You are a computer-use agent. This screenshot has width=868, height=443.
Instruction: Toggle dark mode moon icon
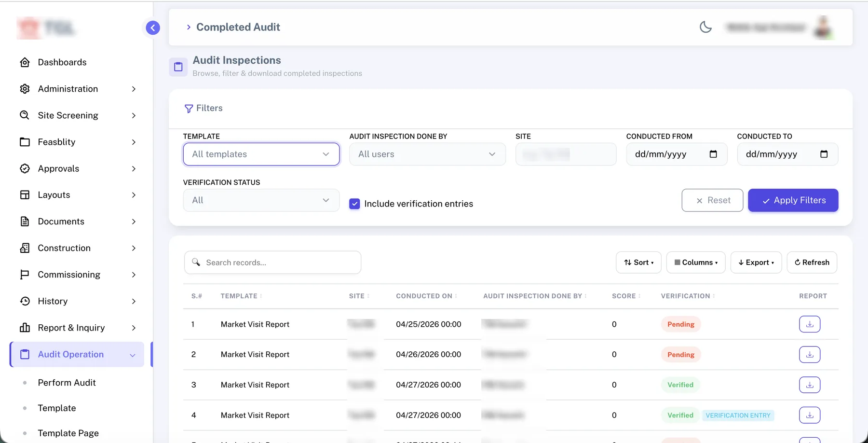click(705, 27)
